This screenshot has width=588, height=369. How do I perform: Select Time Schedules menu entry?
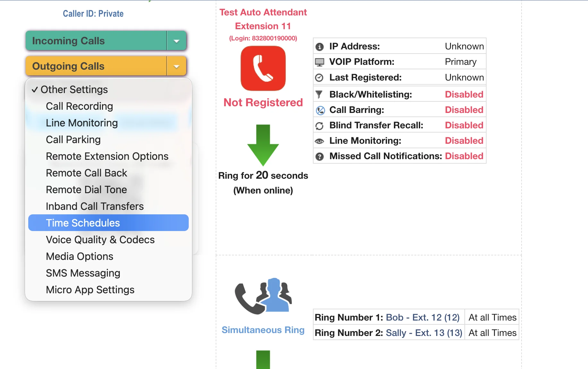click(83, 223)
